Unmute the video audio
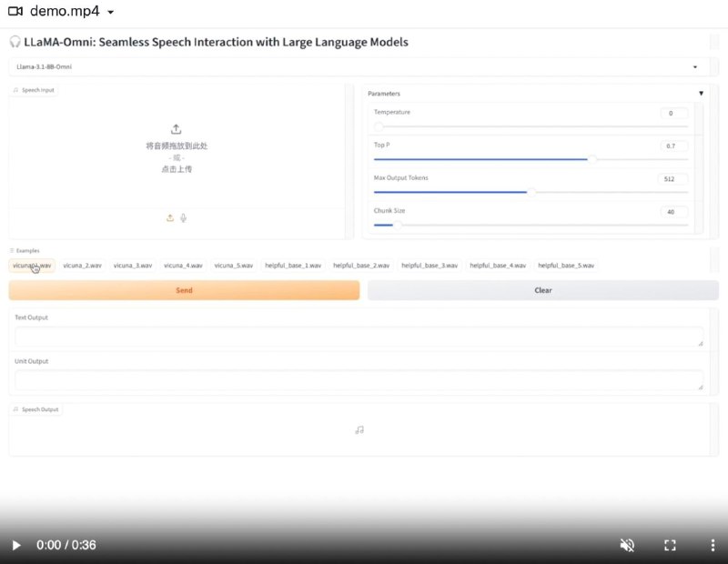The width and height of the screenshot is (728, 564). click(x=627, y=545)
